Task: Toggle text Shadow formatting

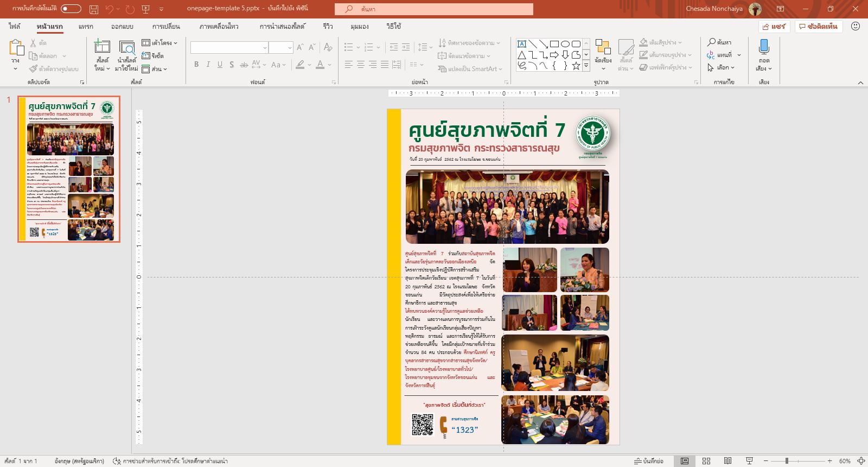Action: point(232,64)
